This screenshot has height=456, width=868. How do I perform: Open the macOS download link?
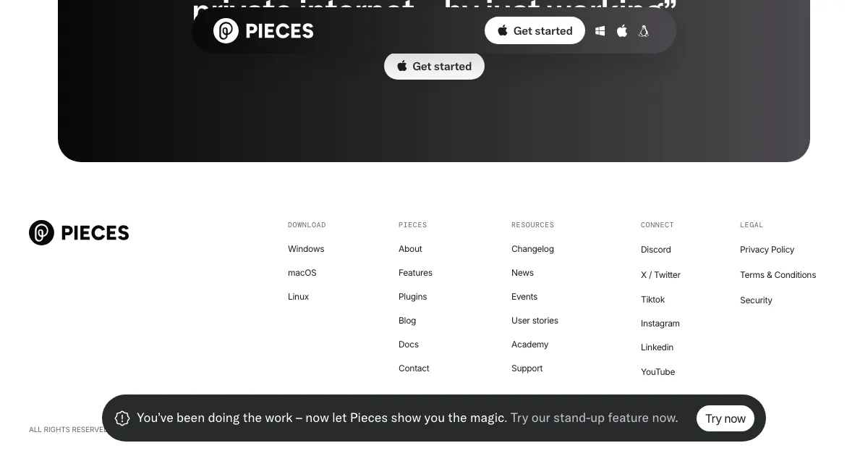[302, 273]
